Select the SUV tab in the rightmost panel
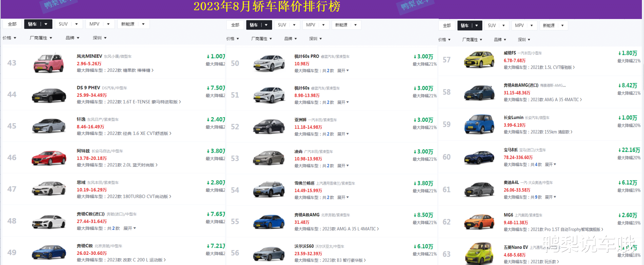The height and width of the screenshot is (265, 644). [496, 25]
